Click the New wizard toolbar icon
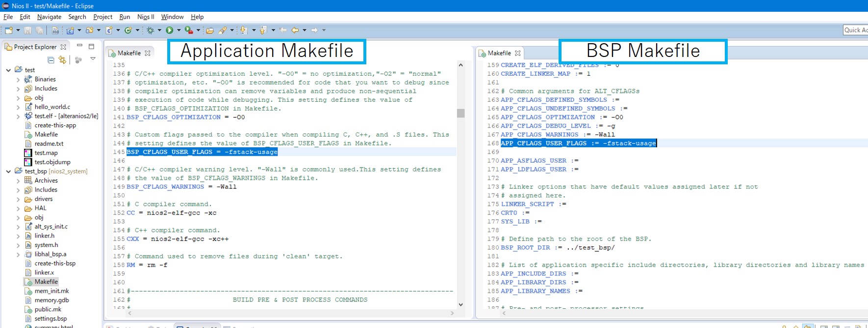868x328 pixels. pos(9,30)
